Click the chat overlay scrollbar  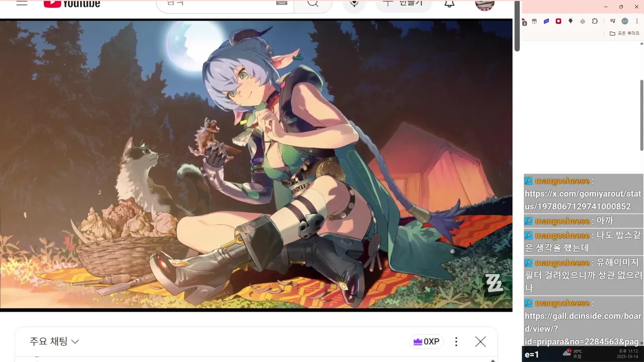[x=641, y=115]
